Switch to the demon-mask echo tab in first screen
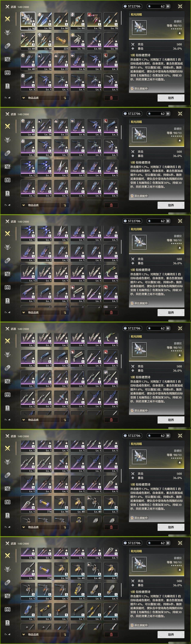The image size is (191, 644). [x=7, y=32]
